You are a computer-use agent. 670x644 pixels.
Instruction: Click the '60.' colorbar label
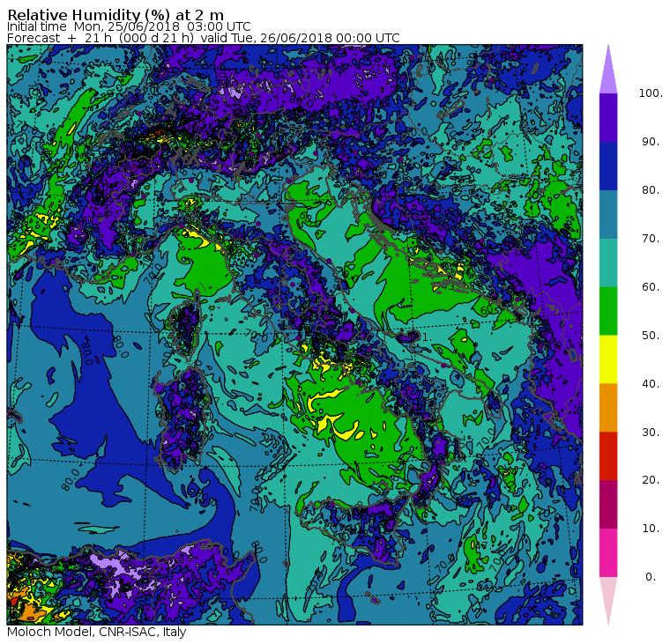[651, 287]
